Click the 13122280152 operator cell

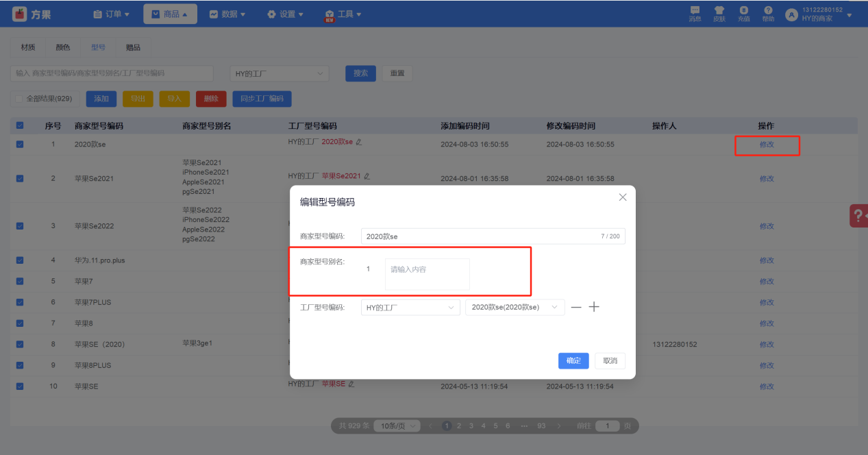[675, 344]
